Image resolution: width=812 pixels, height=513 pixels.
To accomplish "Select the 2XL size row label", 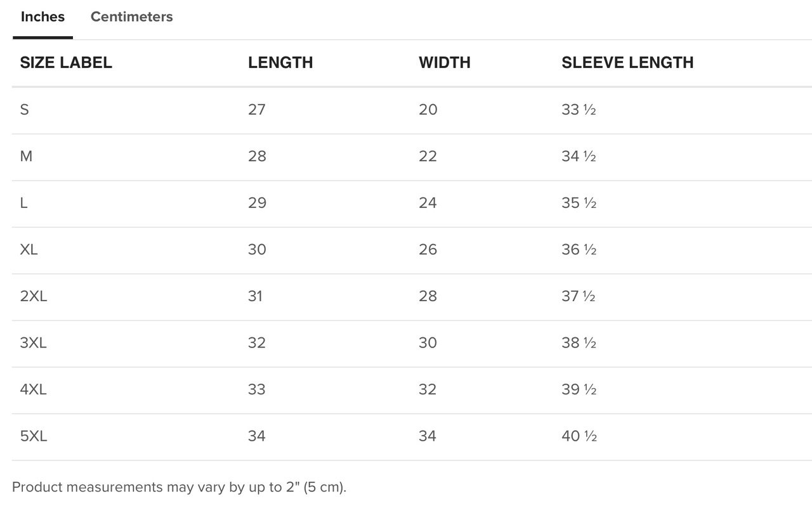I will pyautogui.click(x=34, y=296).
